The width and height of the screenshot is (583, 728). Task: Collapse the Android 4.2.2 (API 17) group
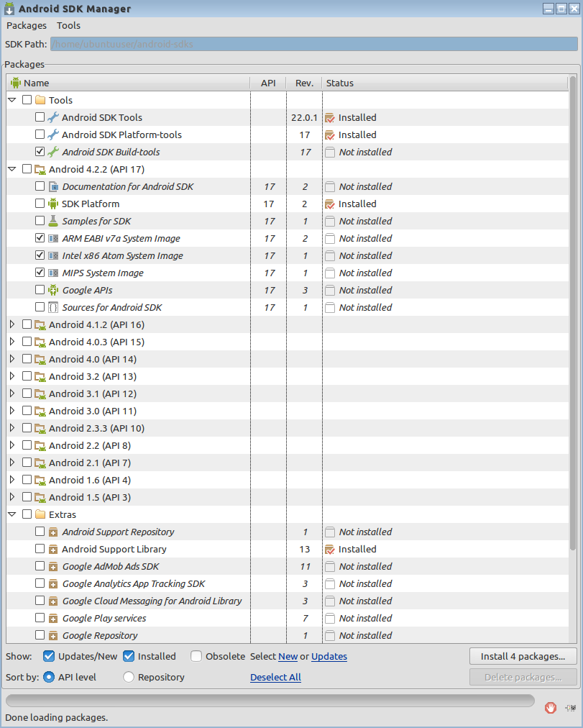tap(12, 169)
